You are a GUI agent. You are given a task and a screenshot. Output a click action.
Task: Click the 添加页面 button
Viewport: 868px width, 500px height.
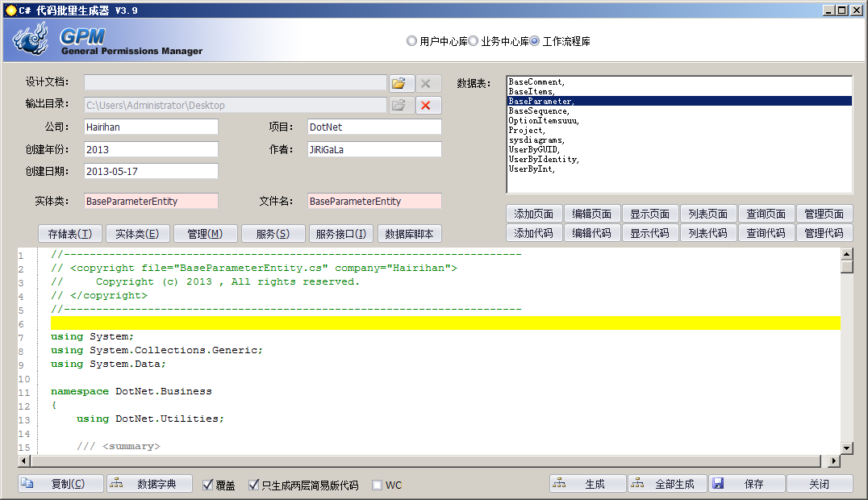pyautogui.click(x=534, y=214)
